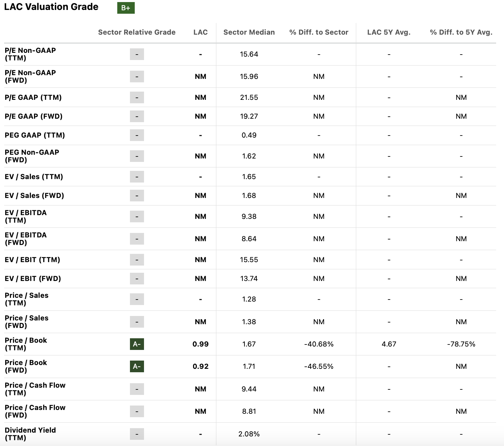Click the LAC Valuation Grade heading
Screen dimensions: 504x446
tap(51, 7)
